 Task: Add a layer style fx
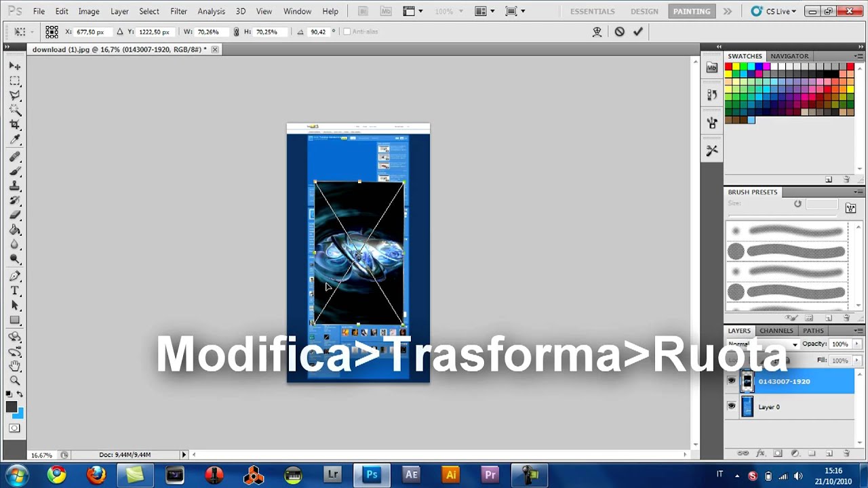[x=760, y=453]
